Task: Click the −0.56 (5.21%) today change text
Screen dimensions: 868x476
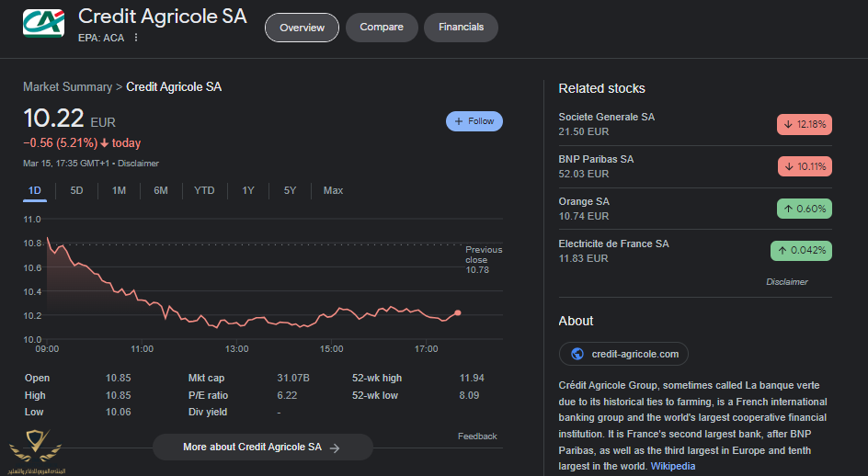Action: pyautogui.click(x=82, y=143)
